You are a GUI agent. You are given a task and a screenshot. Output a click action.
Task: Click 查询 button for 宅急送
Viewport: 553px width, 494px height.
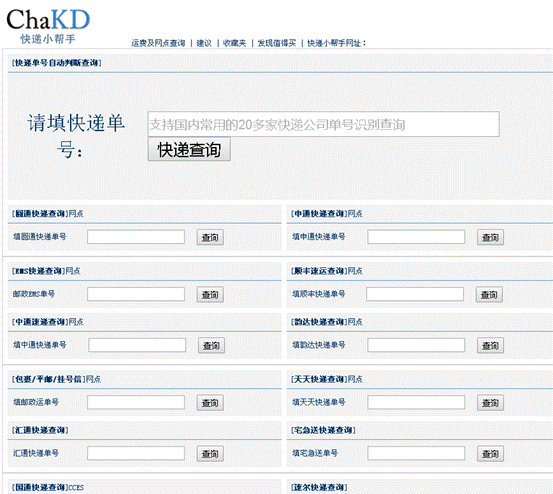point(490,454)
